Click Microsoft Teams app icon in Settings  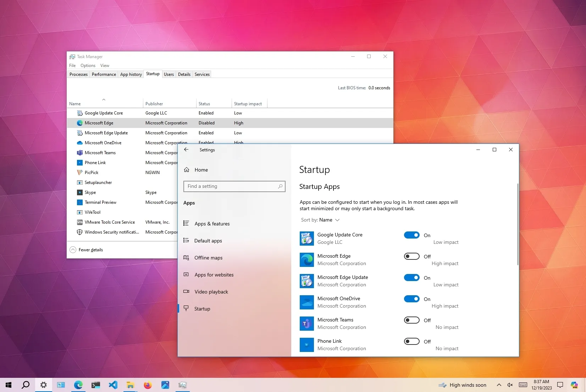(307, 324)
